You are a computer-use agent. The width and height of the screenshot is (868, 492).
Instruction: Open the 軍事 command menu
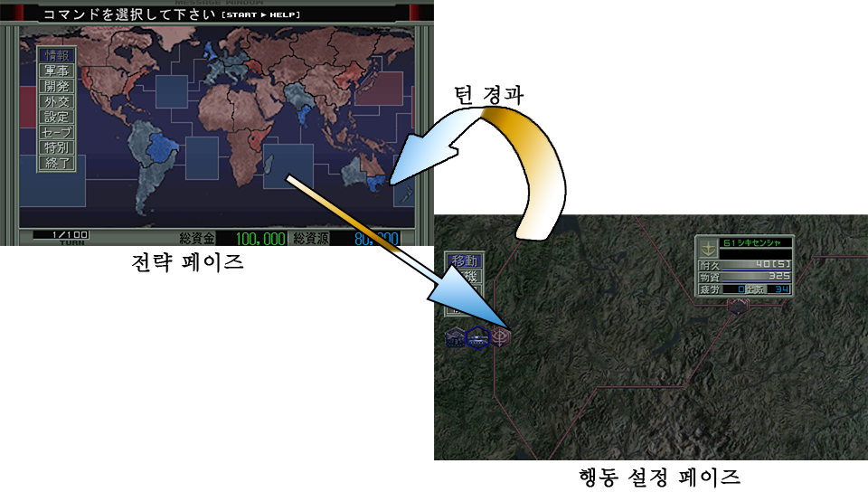(57, 71)
